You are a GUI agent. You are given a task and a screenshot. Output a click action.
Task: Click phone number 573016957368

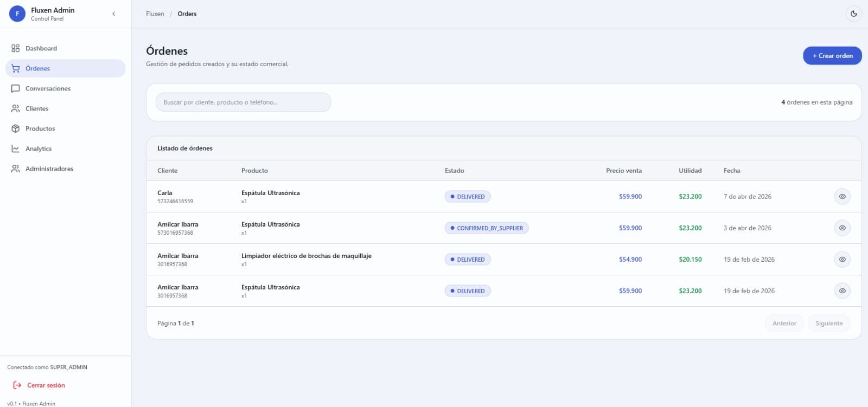[x=175, y=233]
